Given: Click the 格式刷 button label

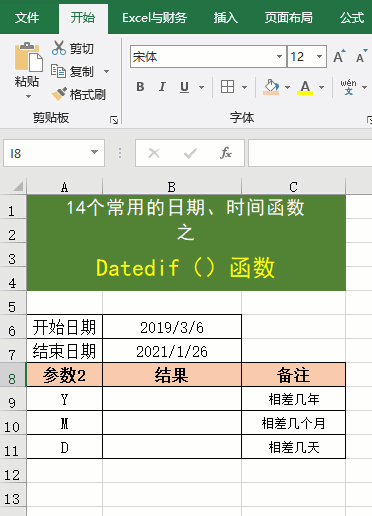Looking at the screenshot, I should click(x=88, y=94).
